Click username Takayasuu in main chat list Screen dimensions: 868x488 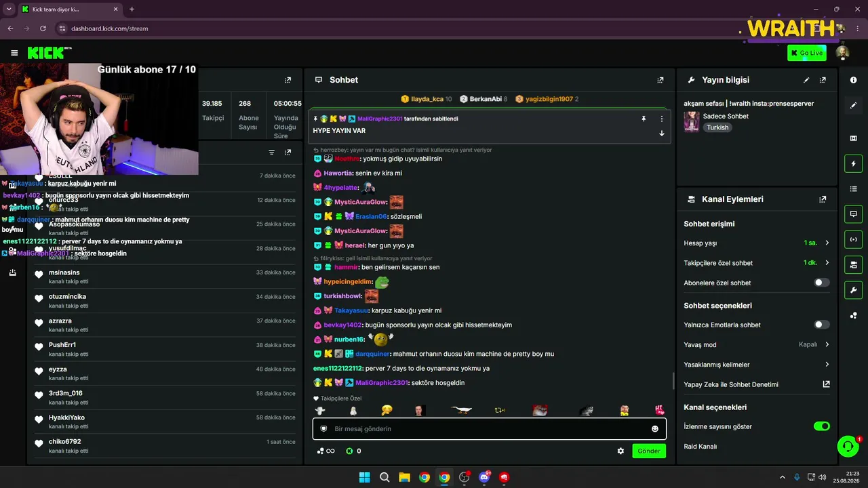tap(351, 310)
